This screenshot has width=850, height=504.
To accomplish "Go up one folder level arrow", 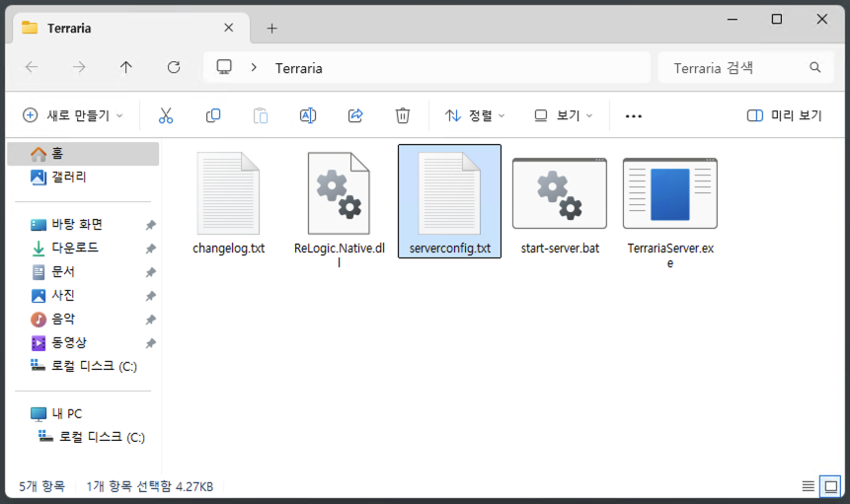I will (x=125, y=67).
